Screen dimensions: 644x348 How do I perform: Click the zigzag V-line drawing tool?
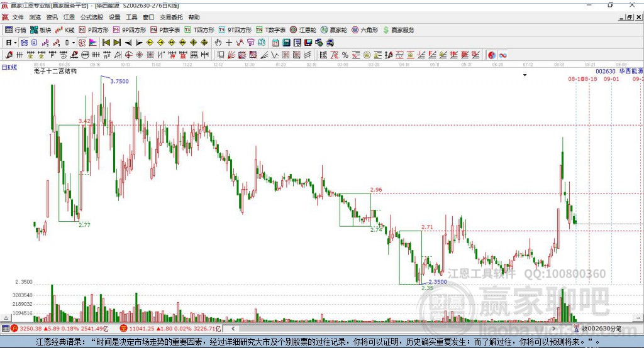(x=274, y=55)
